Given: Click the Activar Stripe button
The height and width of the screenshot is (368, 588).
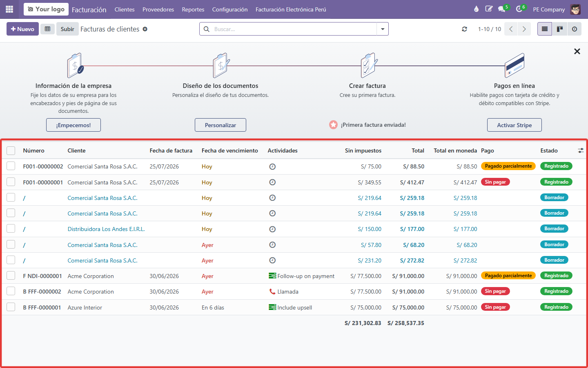Looking at the screenshot, I should click(514, 125).
